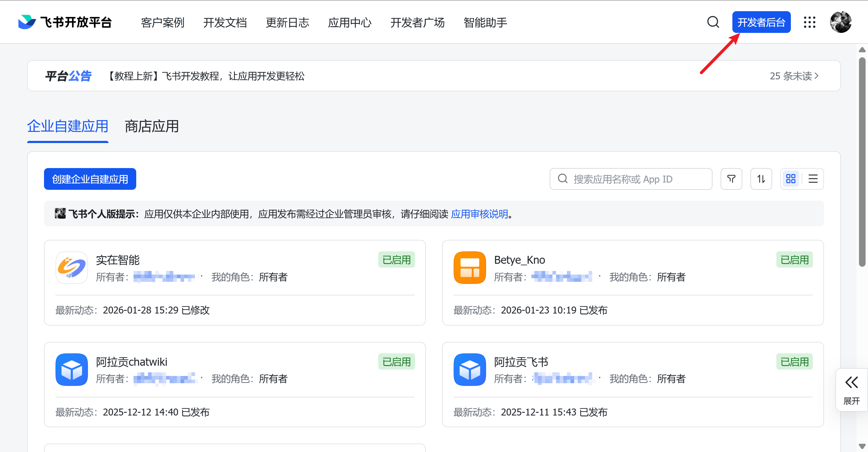868x452 pixels.
Task: Click the search magnifier icon in header
Action: pos(713,22)
